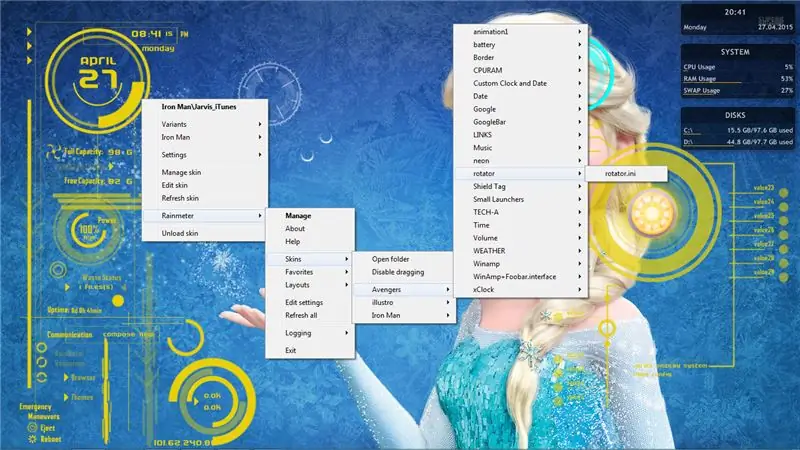
Task: Click the D:\ disk label in DISKS
Action: (688, 142)
